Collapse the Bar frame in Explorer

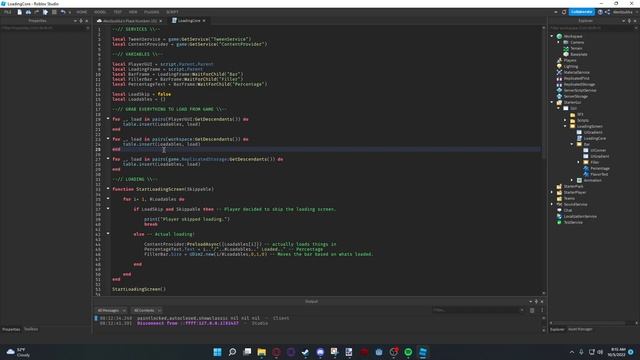pyautogui.click(x=572, y=144)
